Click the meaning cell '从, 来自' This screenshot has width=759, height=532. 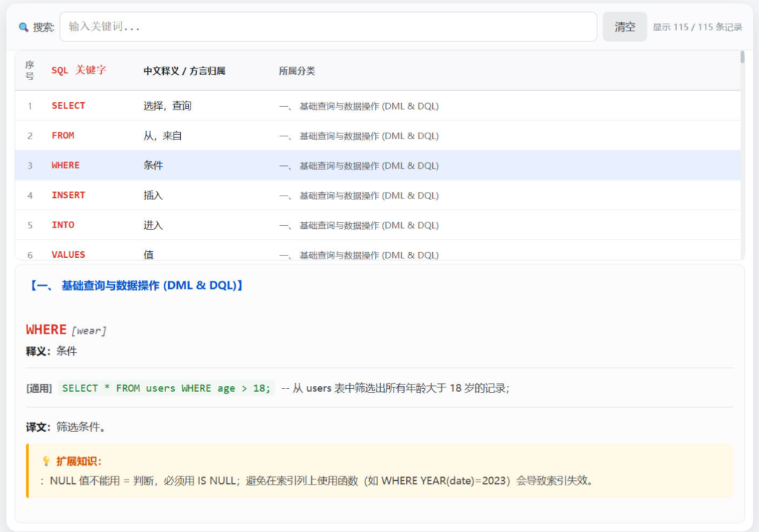coord(162,136)
